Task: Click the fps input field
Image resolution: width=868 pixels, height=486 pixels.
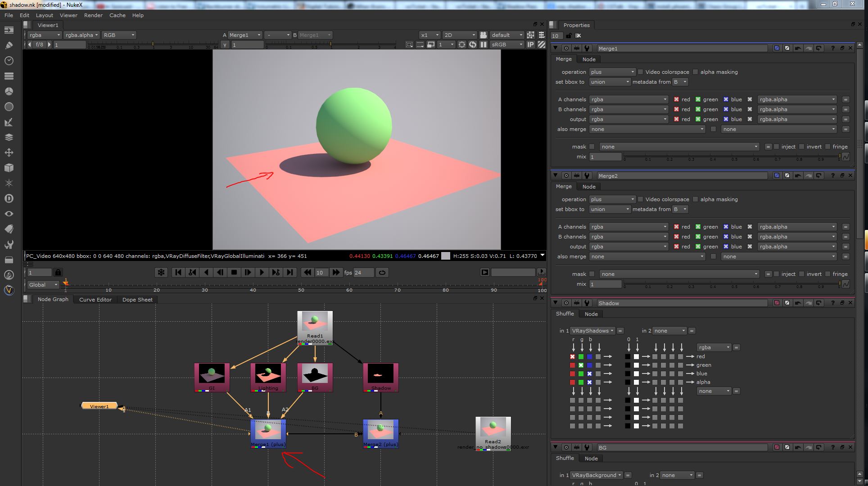Action: click(364, 272)
